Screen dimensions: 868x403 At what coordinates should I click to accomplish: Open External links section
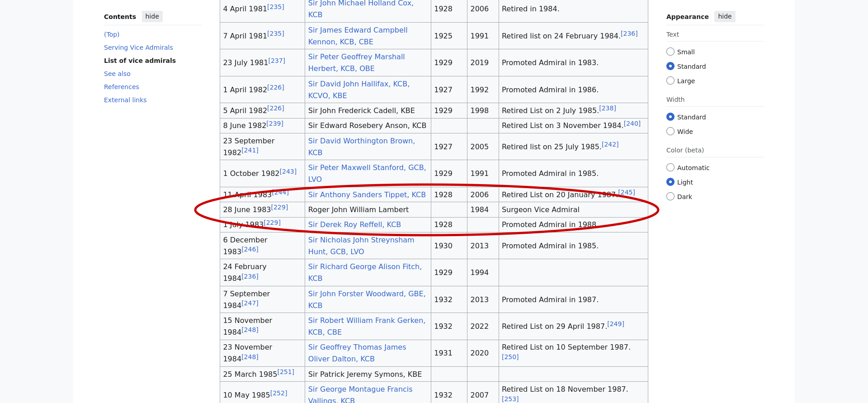[x=125, y=100]
